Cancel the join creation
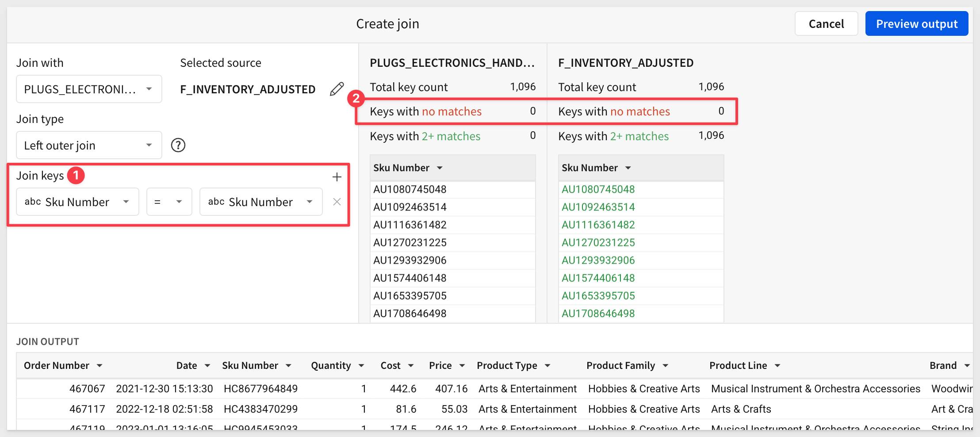 click(826, 23)
